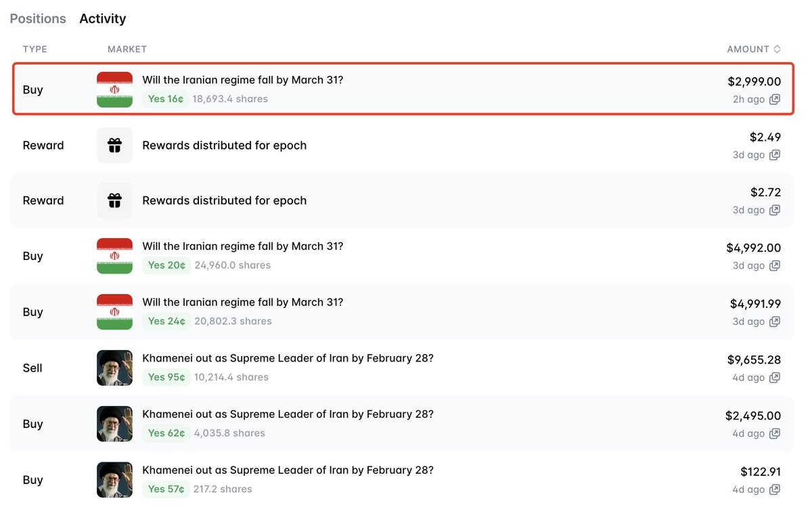
Task: Open external link icon for $2,495.00 buy
Action: point(775,434)
